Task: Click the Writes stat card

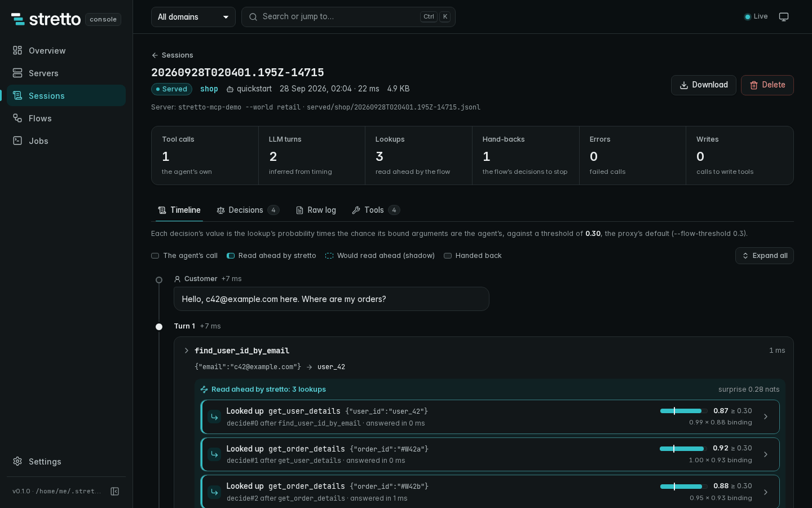Action: click(739, 155)
